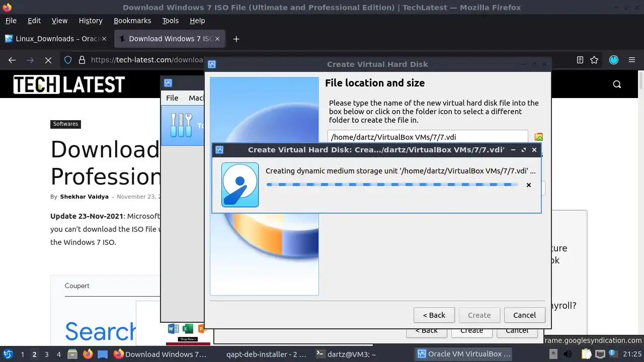Viewport: 644px width, 362px height.
Task: Switch to workspace 3
Action: click(46, 354)
